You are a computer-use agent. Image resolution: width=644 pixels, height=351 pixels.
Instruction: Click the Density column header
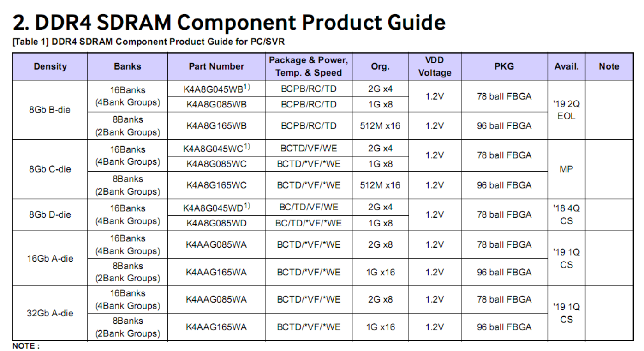pos(50,66)
